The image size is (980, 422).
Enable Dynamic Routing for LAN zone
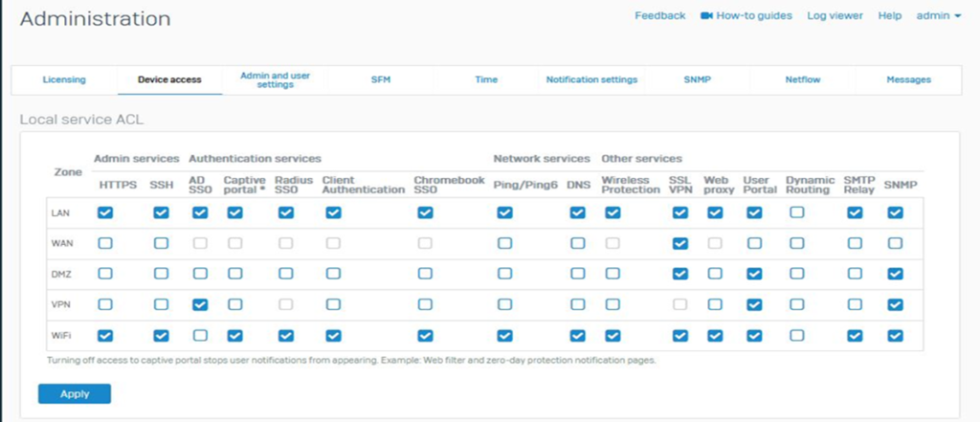(x=797, y=213)
